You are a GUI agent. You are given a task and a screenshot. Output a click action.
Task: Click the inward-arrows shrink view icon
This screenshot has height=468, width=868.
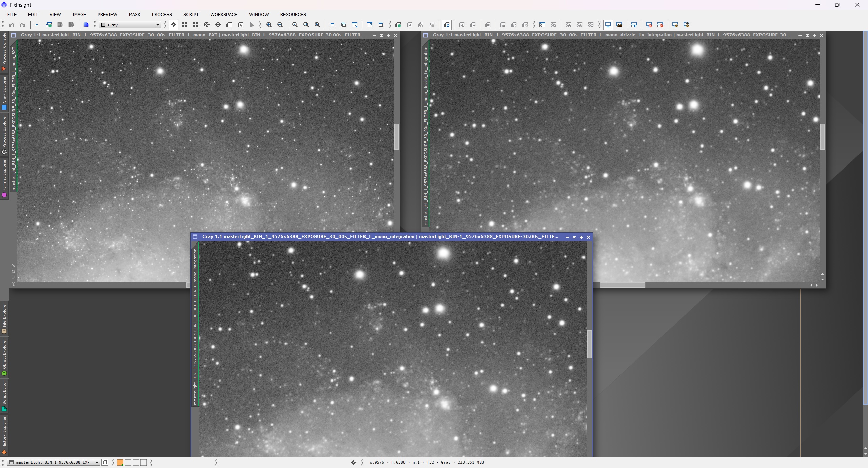coord(196,25)
